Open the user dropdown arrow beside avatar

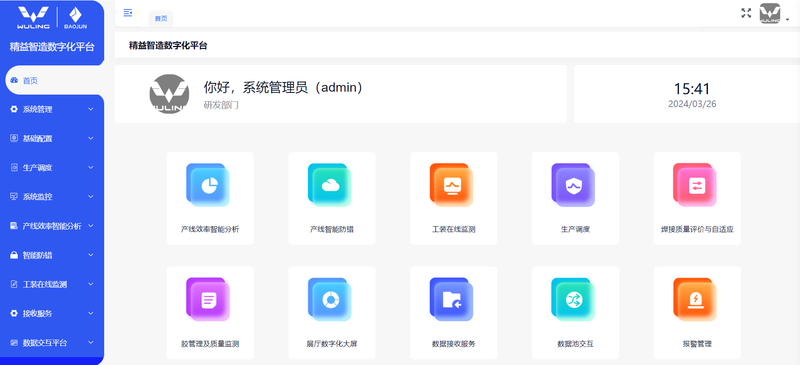[x=788, y=19]
